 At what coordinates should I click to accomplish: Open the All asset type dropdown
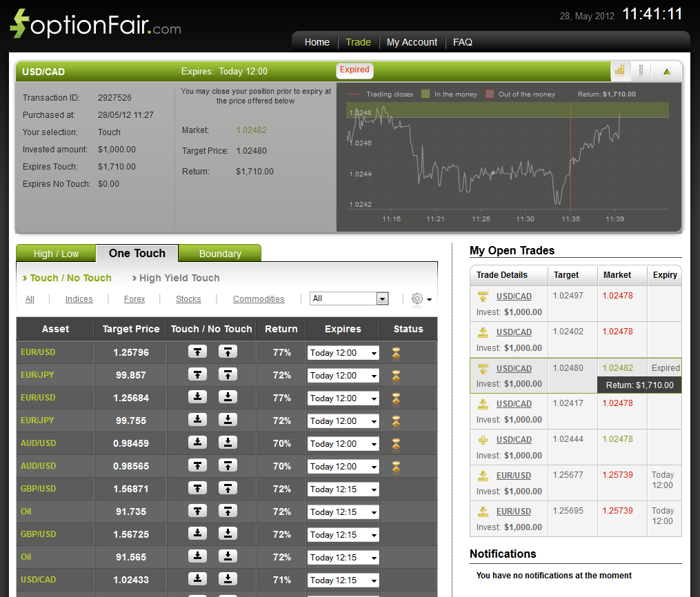(x=349, y=298)
